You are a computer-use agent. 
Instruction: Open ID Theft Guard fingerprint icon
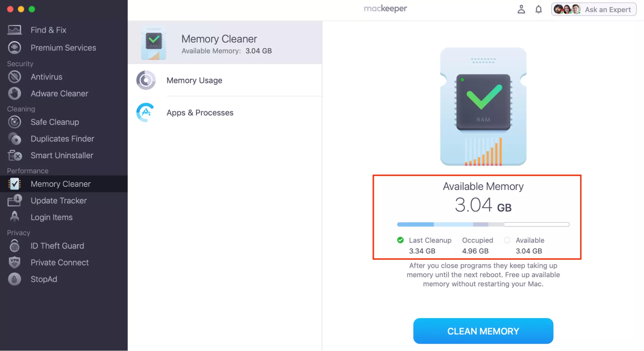click(14, 245)
